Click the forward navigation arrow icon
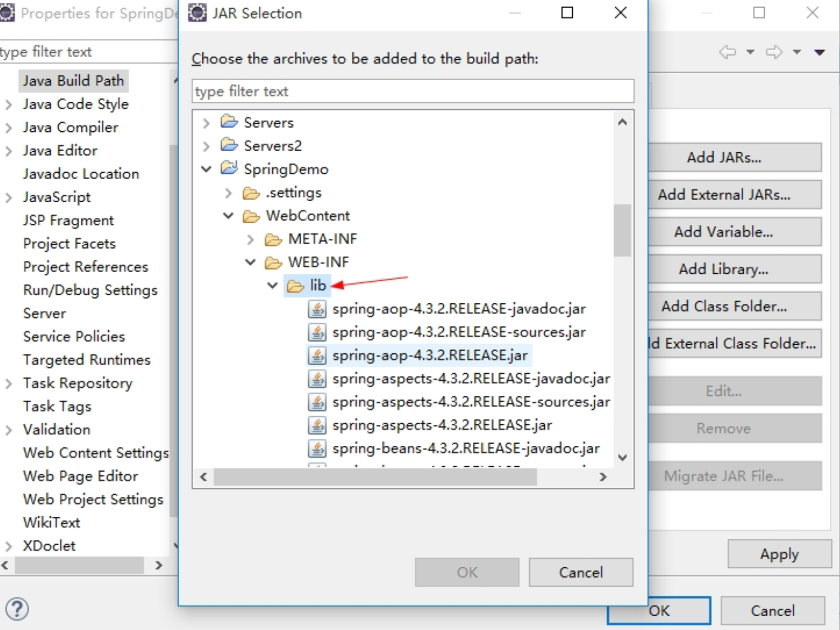 [775, 52]
